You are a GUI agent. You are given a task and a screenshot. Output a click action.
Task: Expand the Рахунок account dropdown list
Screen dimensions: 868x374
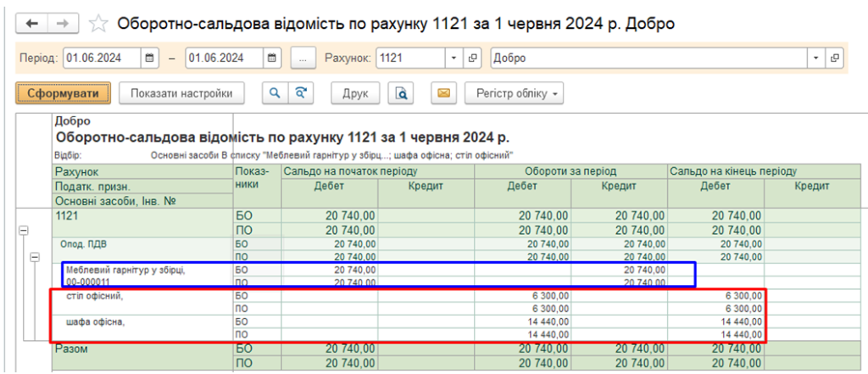(453, 59)
